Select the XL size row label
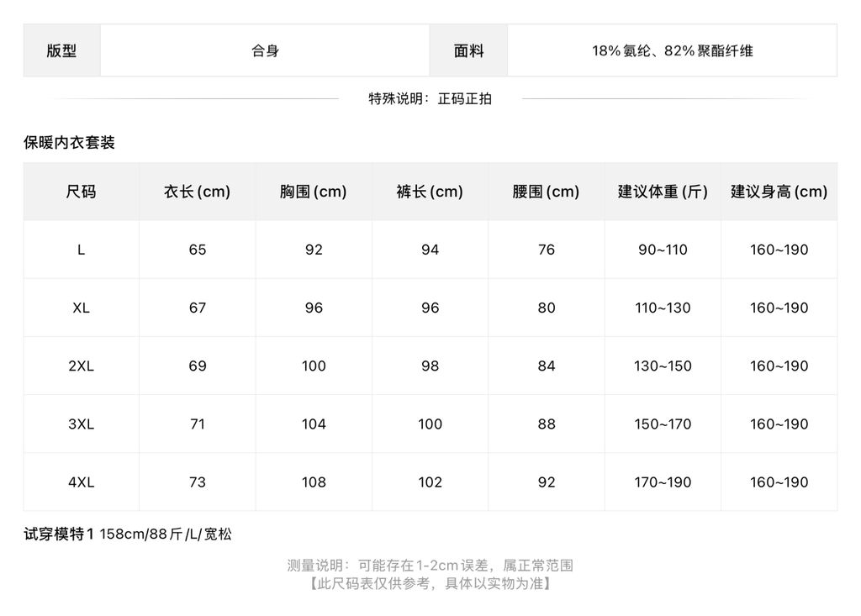 point(82,308)
